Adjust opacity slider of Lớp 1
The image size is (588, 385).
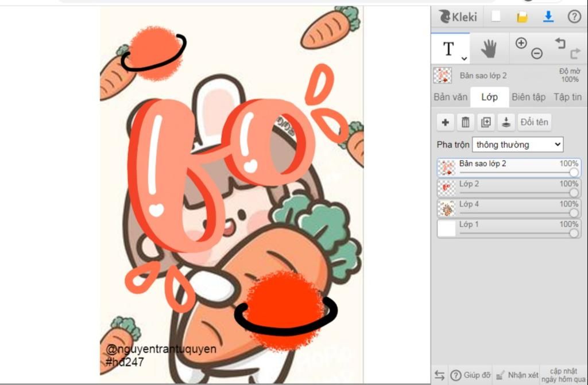coord(574,233)
